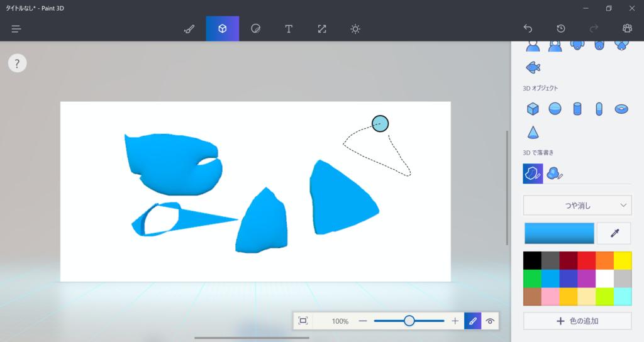644x342 pixels.
Task: Click the side panel vertical scrollbar
Action: pyautogui.click(x=508, y=187)
